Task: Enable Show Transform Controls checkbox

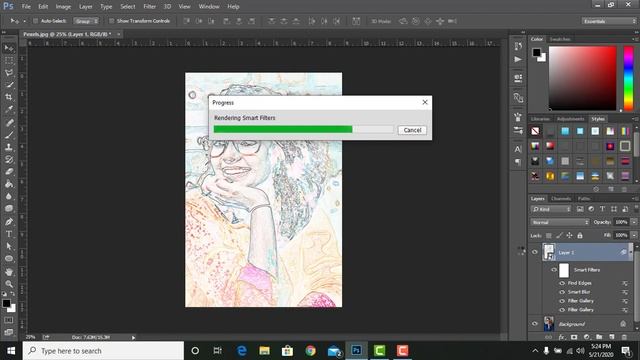Action: coord(111,21)
